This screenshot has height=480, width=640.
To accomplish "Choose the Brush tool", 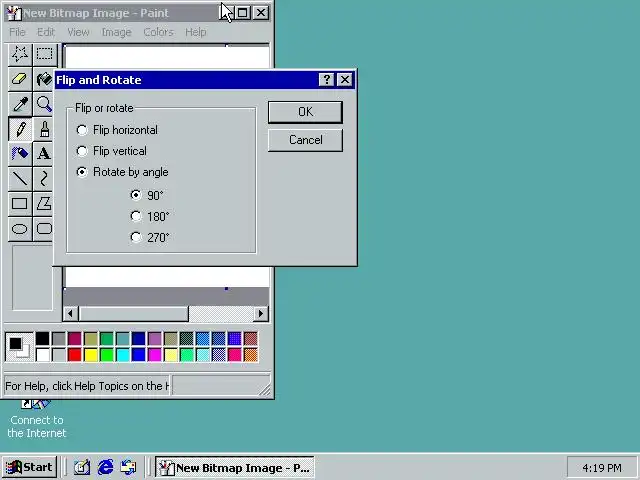I will coord(43,129).
